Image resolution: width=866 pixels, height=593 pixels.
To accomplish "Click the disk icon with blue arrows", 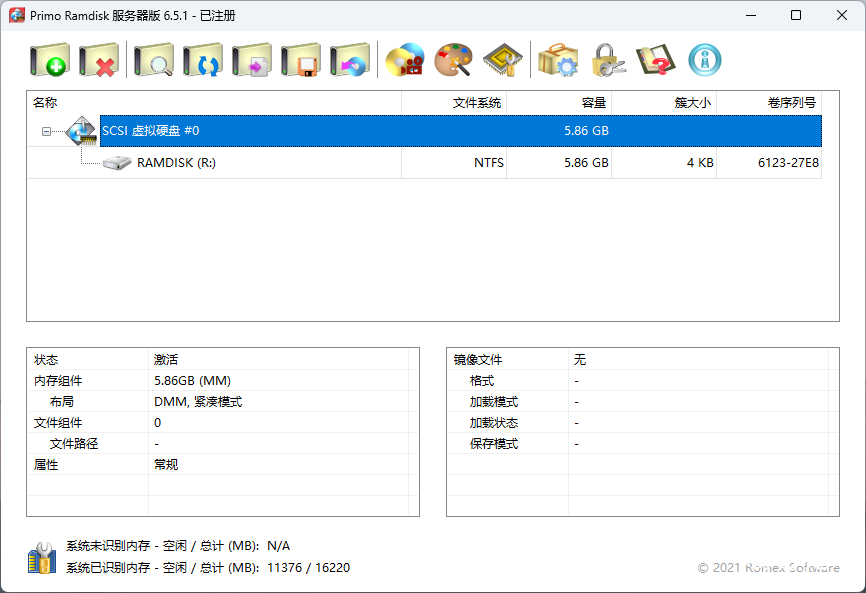I will point(203,60).
